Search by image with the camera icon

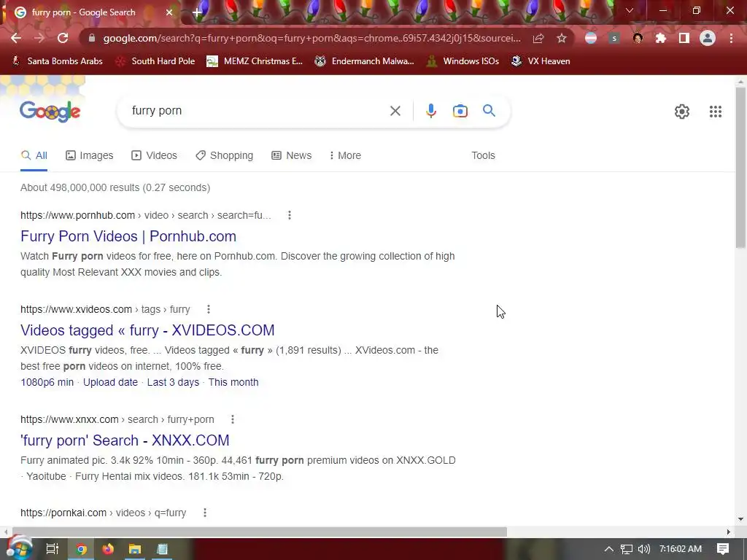point(460,111)
